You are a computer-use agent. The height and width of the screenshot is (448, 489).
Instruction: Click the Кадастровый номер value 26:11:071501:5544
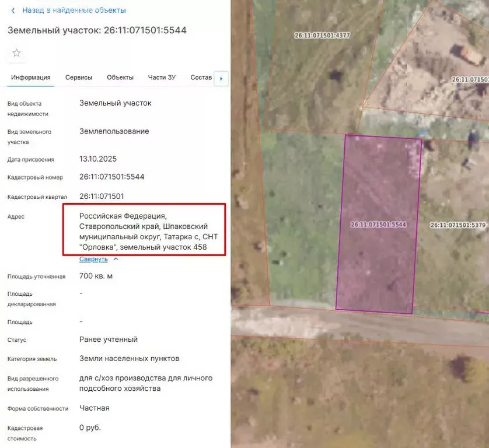click(112, 177)
